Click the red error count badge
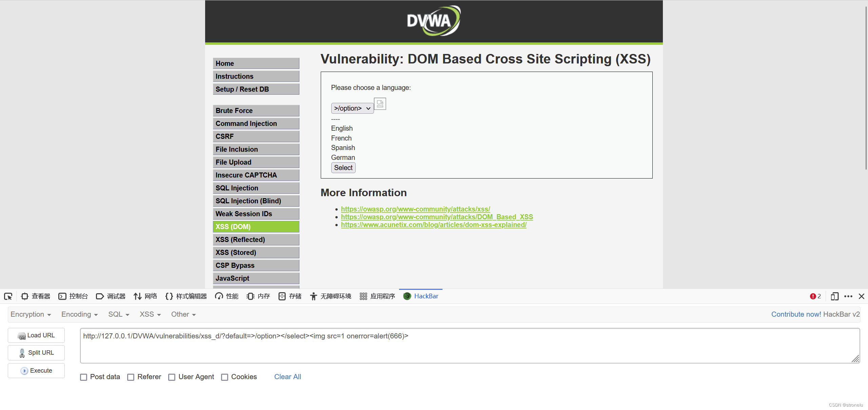Viewport: 868px width, 410px height. coord(815,296)
